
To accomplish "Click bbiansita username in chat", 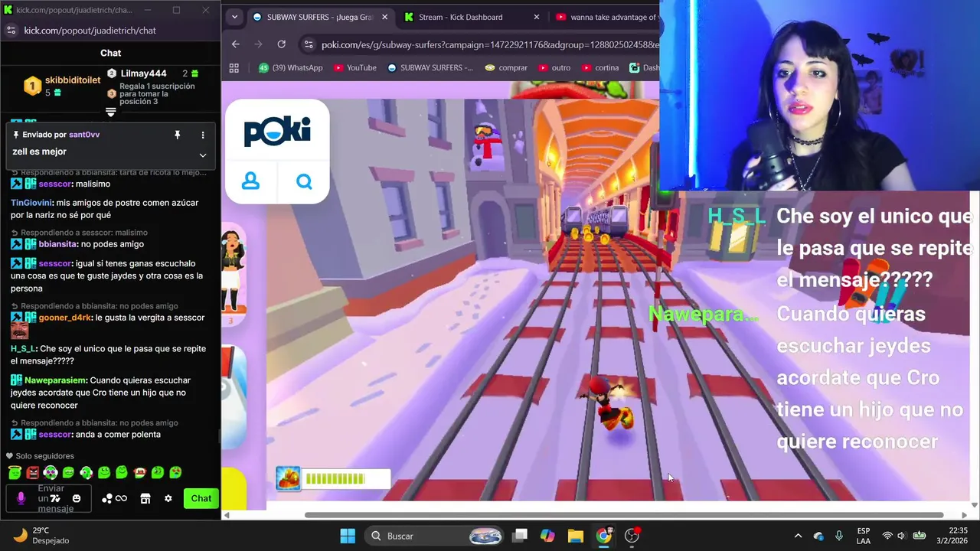I will [x=58, y=244].
